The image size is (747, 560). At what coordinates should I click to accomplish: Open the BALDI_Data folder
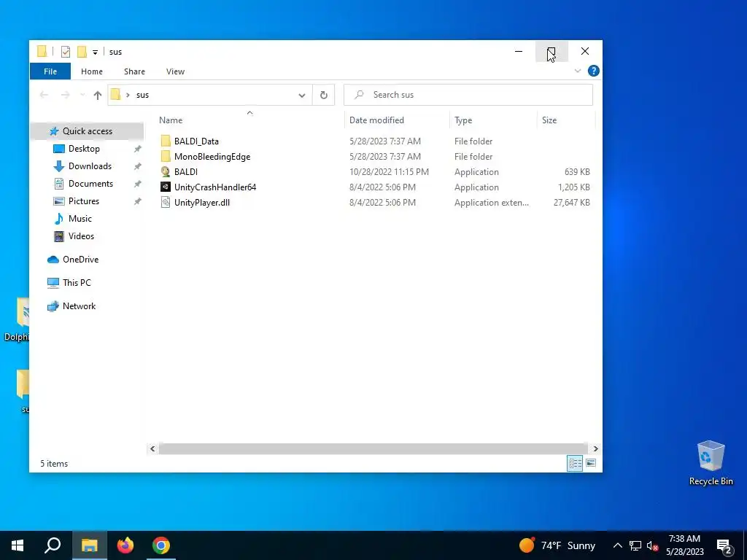click(196, 141)
